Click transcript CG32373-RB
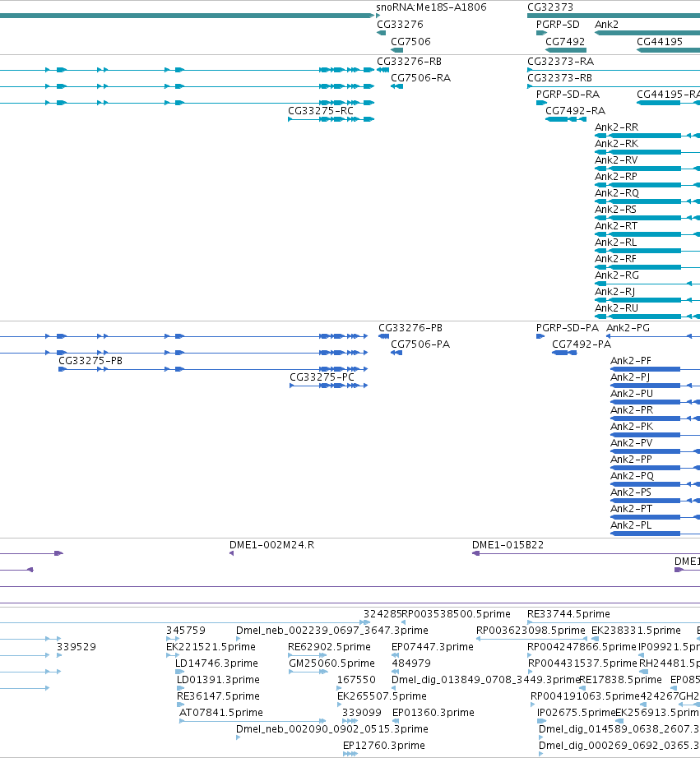700x758 pixels. [x=559, y=78]
